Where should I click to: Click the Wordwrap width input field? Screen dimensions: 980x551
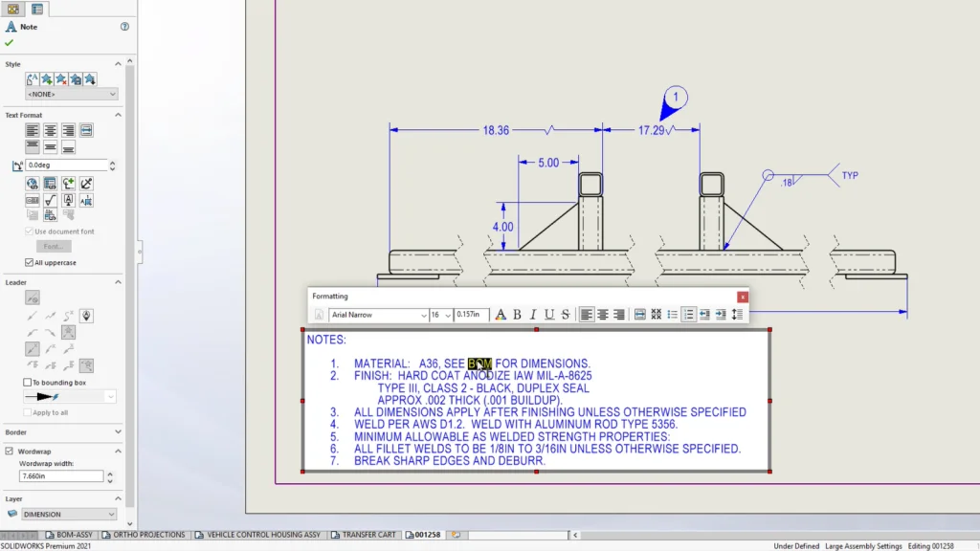[61, 476]
